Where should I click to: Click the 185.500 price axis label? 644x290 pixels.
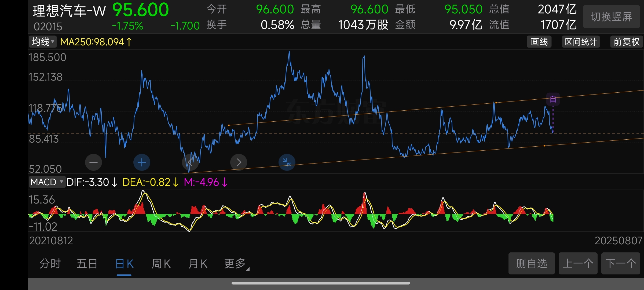click(x=47, y=57)
